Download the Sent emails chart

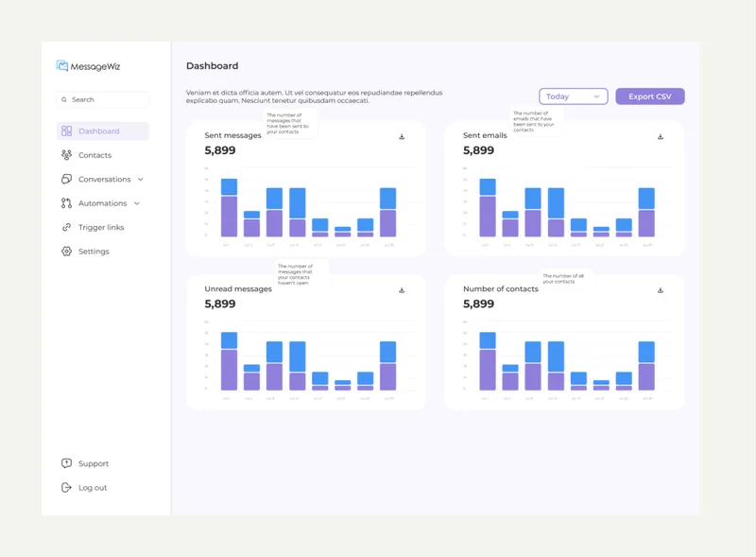click(x=661, y=136)
